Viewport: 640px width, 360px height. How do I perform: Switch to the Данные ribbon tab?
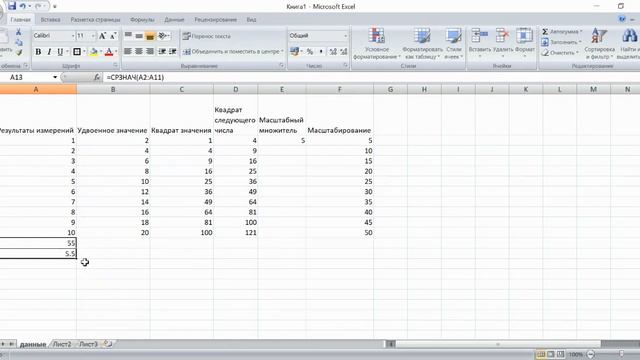pyautogui.click(x=174, y=20)
